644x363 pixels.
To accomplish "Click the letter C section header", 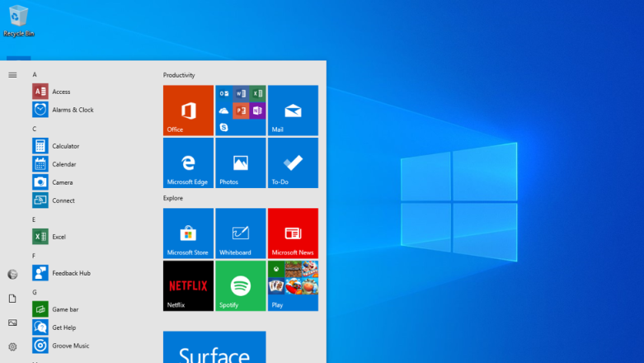I will [35, 129].
